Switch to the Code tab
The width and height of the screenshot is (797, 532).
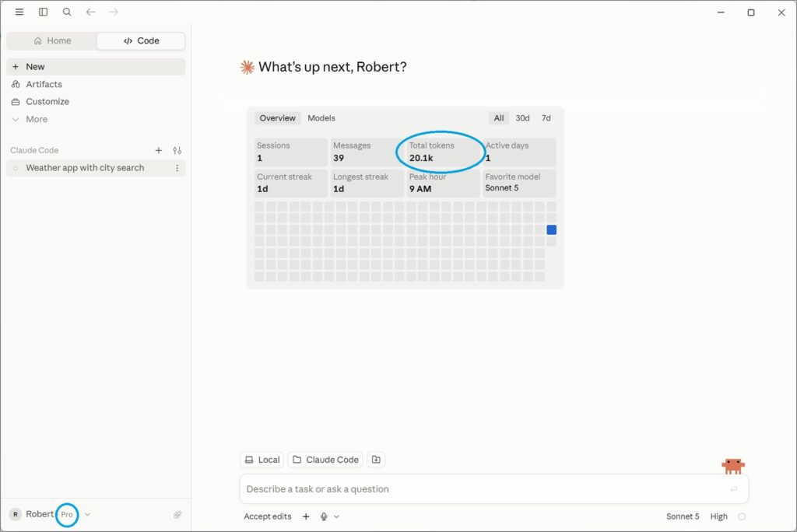(x=141, y=40)
